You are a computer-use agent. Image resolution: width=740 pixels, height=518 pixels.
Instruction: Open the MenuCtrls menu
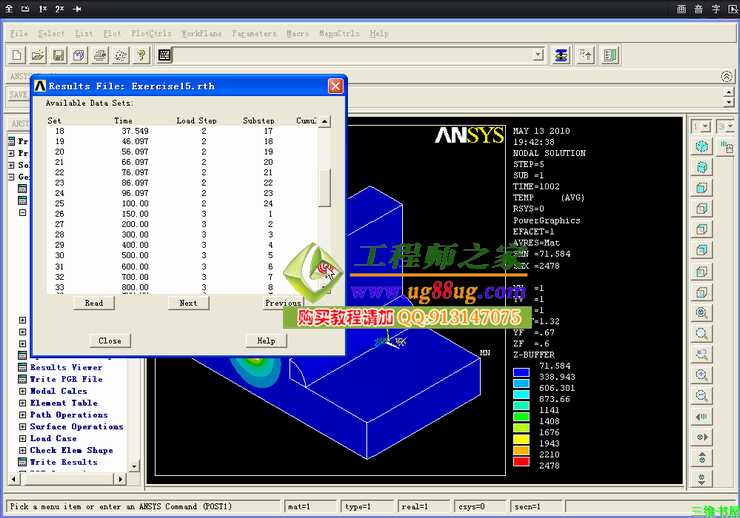(339, 33)
